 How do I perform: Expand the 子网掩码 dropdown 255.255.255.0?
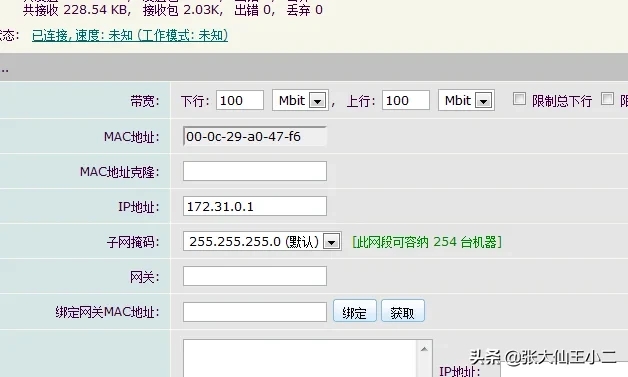point(262,241)
